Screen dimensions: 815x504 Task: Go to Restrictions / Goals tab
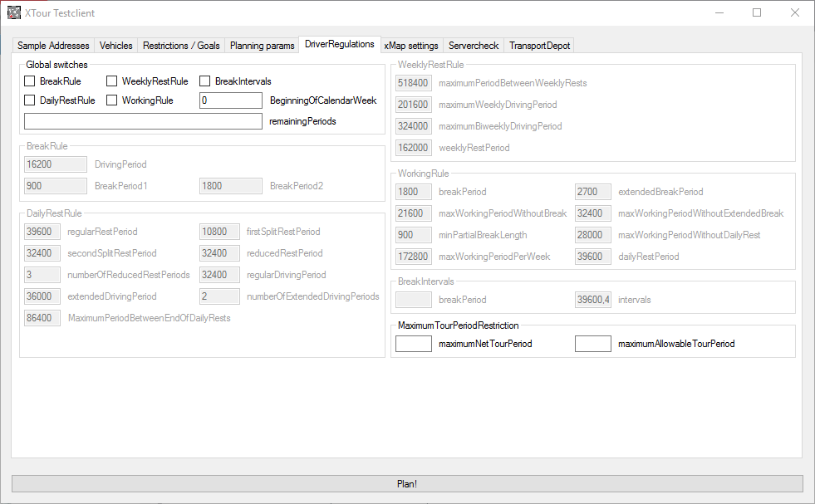click(181, 46)
